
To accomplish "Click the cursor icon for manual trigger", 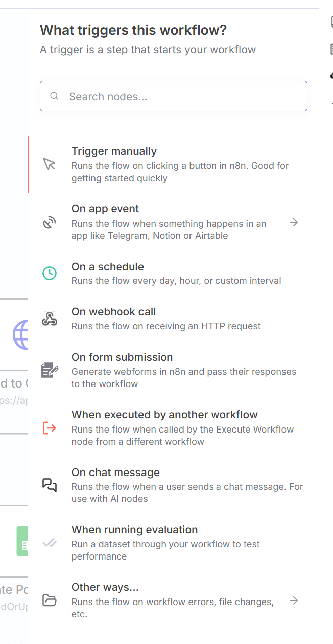I will (x=49, y=164).
